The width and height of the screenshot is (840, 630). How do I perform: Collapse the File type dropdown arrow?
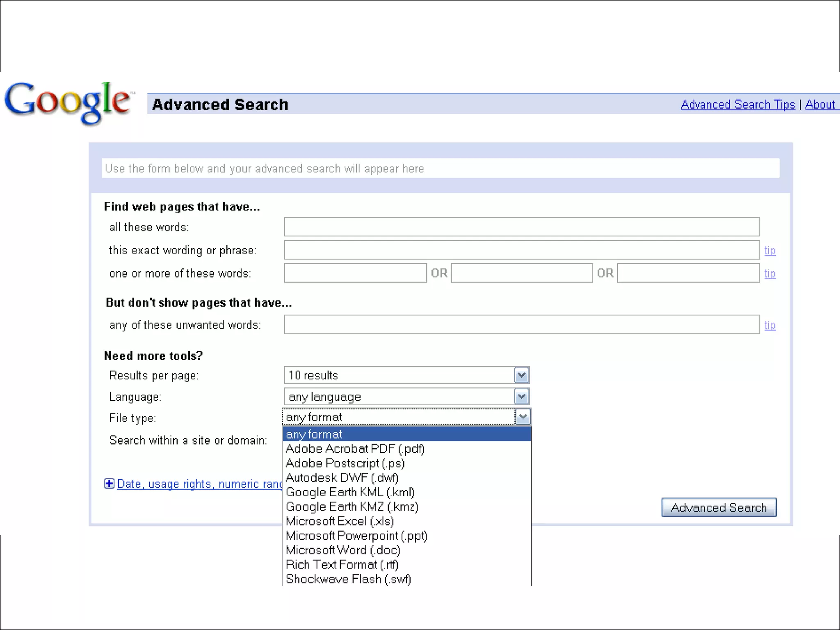(523, 417)
